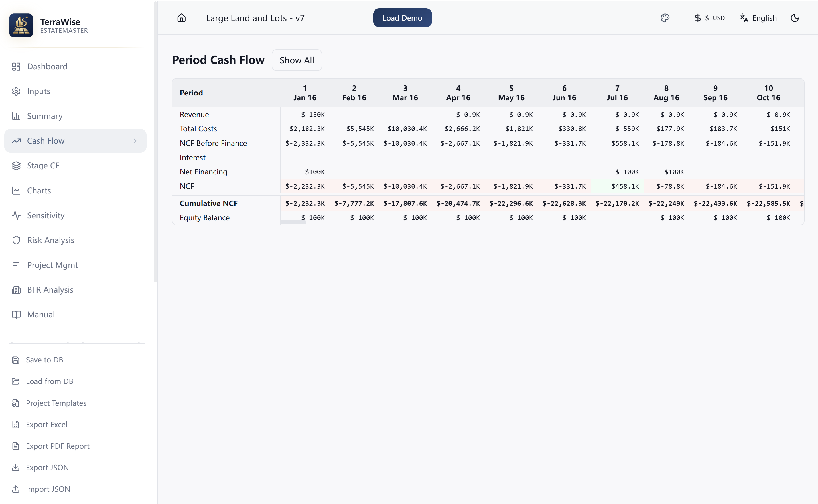The image size is (818, 504).
Task: Click the TerraWise logo thumbnail
Action: pos(21,25)
